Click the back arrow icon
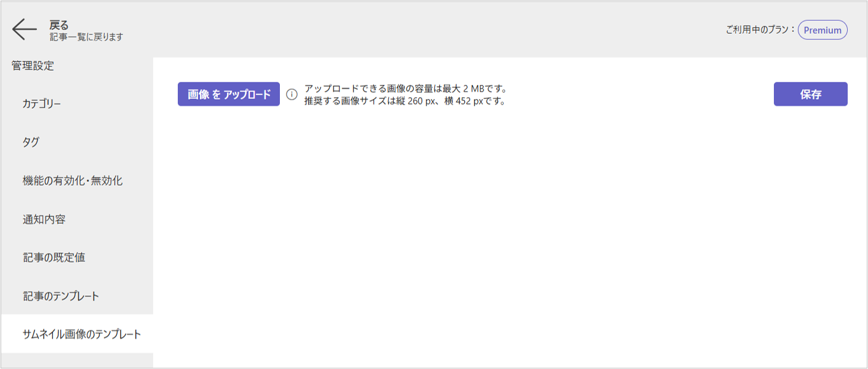The height and width of the screenshot is (369, 868). coord(25,30)
